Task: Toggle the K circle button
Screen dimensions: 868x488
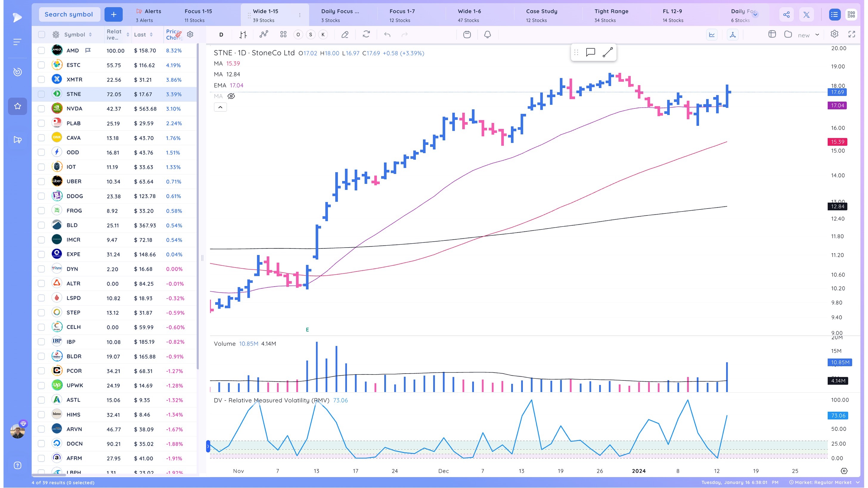Action: [x=323, y=34]
